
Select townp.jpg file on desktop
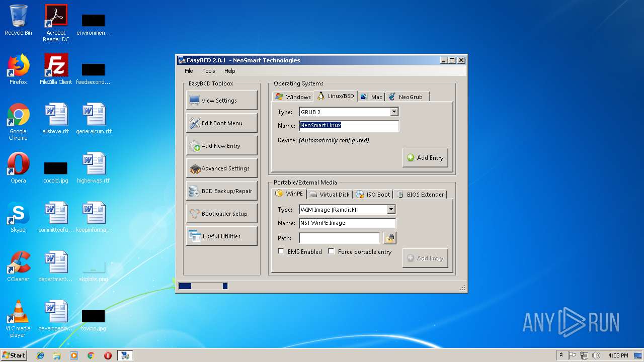(94, 321)
